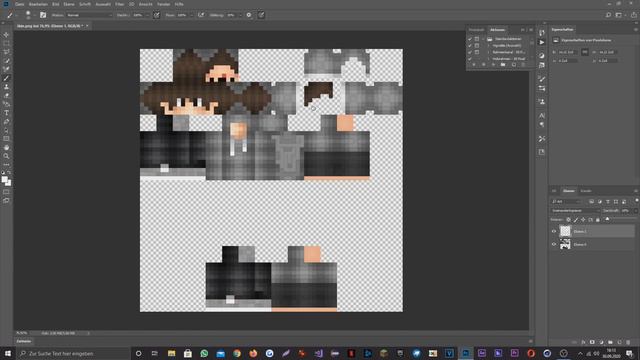Open Deckkraft opacity dropdown arrow in options bar
The image size is (640, 360).
click(x=147, y=15)
